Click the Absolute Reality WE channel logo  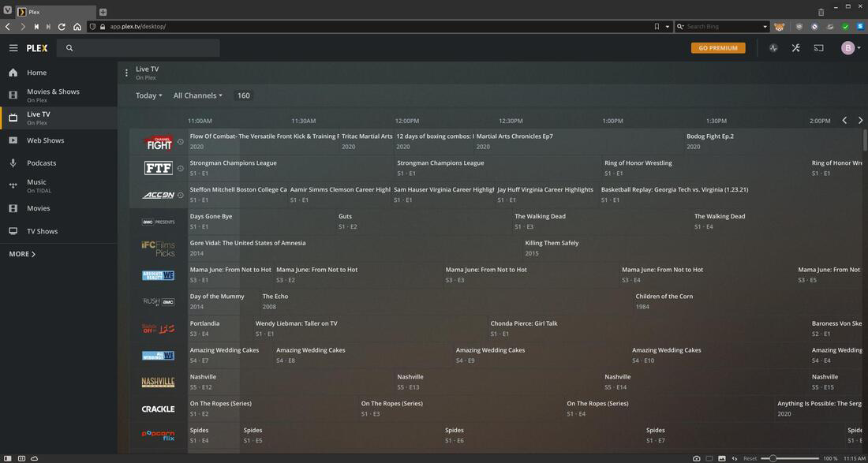coord(159,275)
